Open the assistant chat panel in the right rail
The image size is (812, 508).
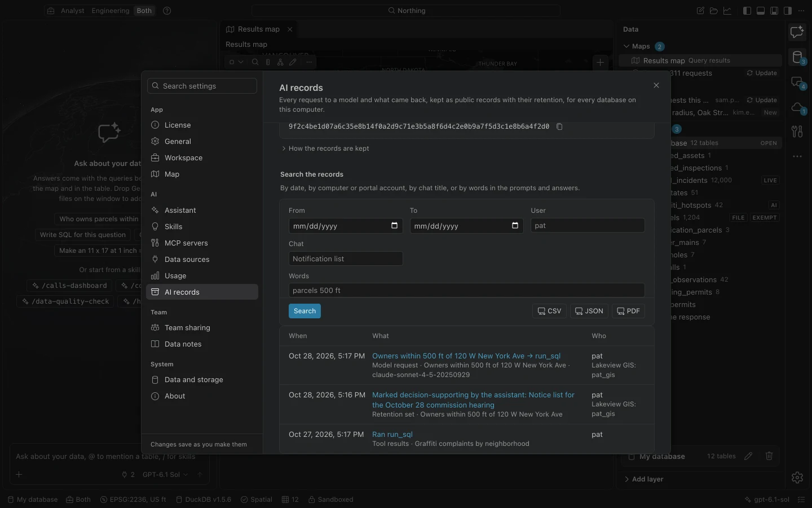tap(797, 32)
